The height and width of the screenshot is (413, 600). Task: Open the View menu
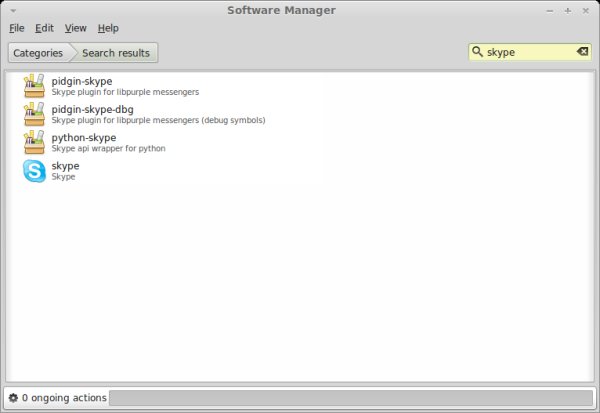75,28
